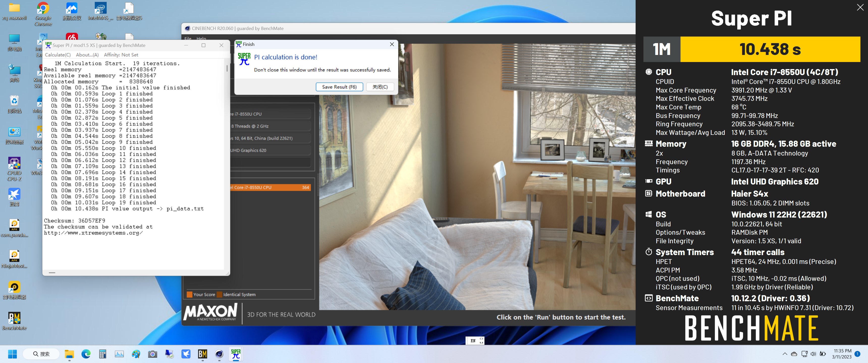This screenshot has width=868, height=363.
Task: Open File Explorer from the taskbar
Action: tap(69, 354)
